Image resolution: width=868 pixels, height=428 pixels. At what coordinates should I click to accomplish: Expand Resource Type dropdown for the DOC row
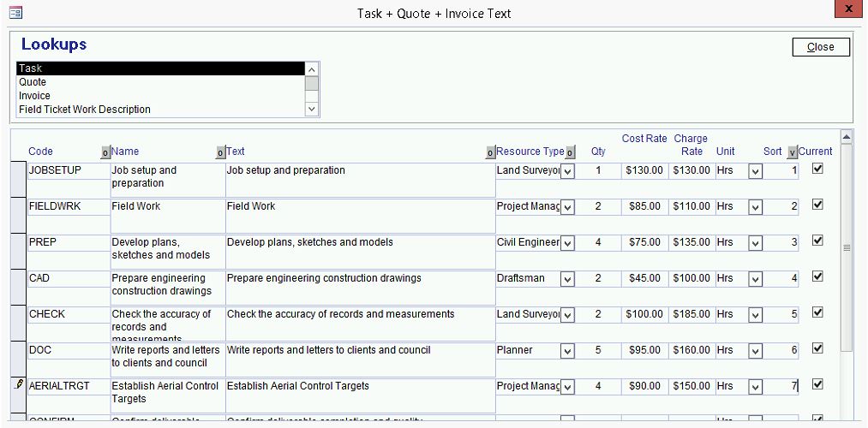pyautogui.click(x=567, y=351)
